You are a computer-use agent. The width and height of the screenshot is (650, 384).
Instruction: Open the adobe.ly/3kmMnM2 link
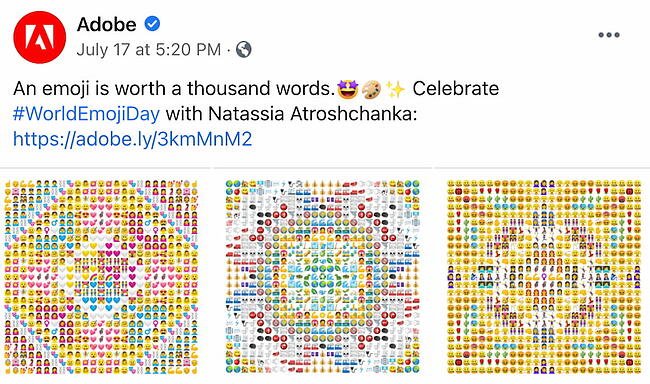click(x=133, y=139)
